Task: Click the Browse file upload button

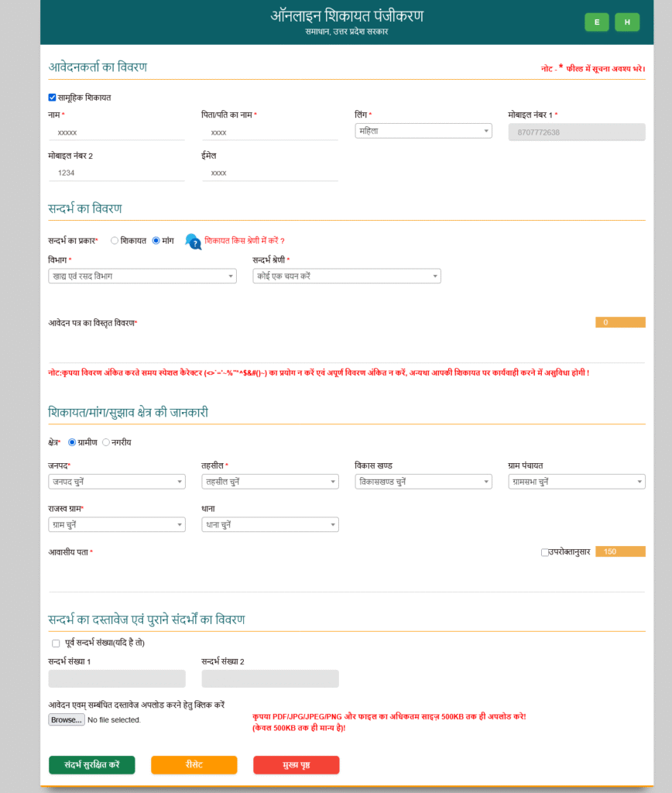Action: (67, 720)
